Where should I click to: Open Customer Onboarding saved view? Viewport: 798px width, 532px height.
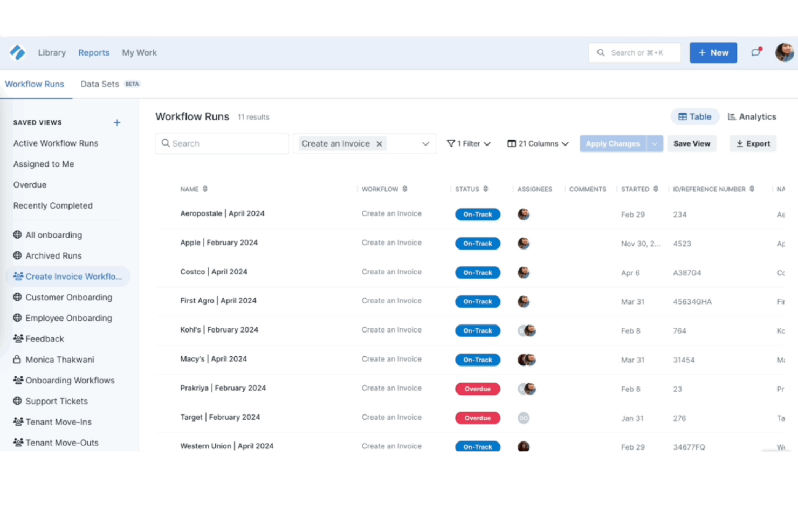[x=63, y=297]
